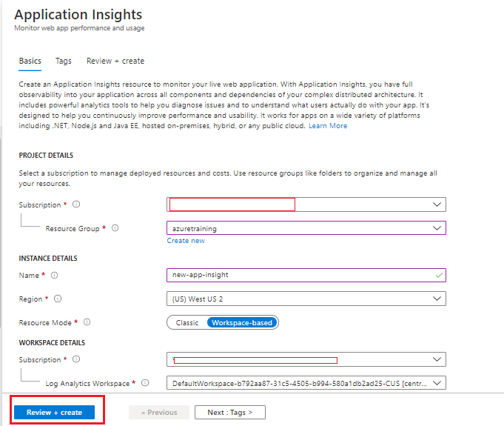Image resolution: width=504 pixels, height=426 pixels.
Task: Click the Resource Mode field label
Action: pyautogui.click(x=45, y=323)
